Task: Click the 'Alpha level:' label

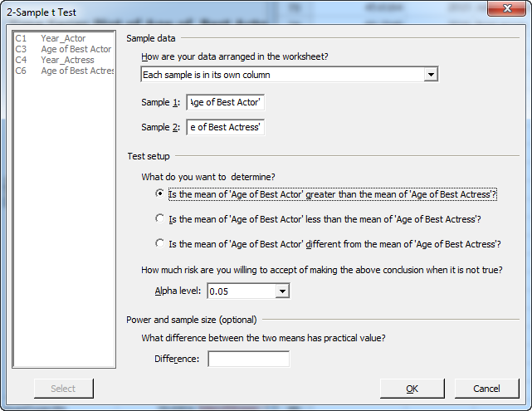Action: pyautogui.click(x=178, y=291)
